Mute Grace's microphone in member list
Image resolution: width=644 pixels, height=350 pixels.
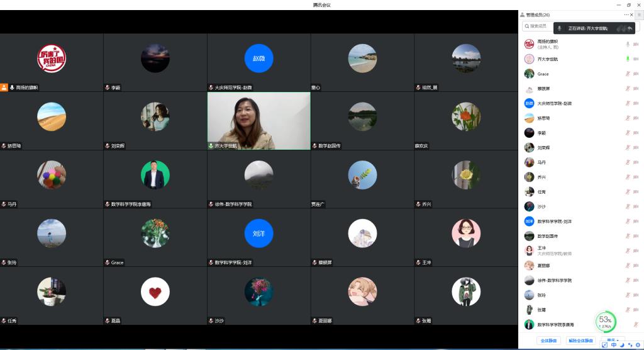pos(628,74)
